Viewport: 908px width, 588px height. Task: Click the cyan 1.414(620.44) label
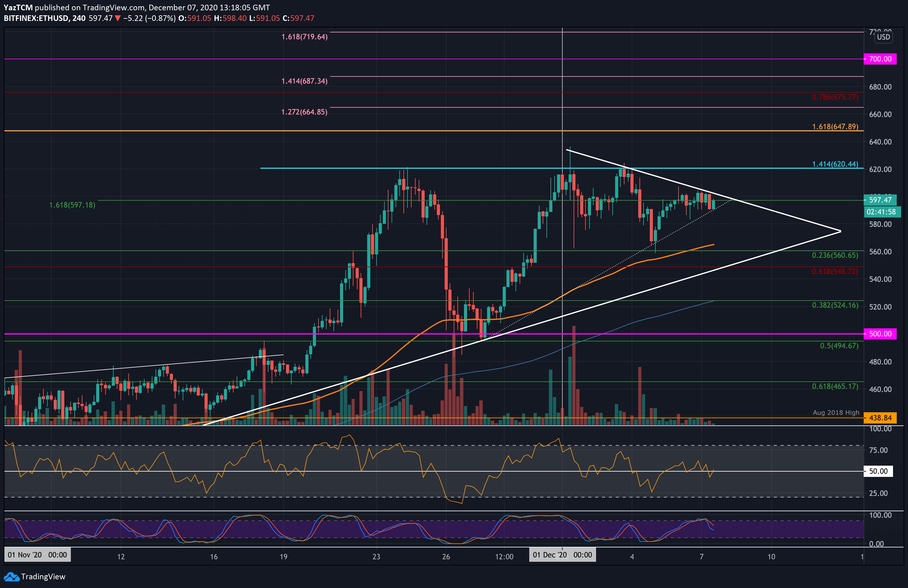pos(835,164)
